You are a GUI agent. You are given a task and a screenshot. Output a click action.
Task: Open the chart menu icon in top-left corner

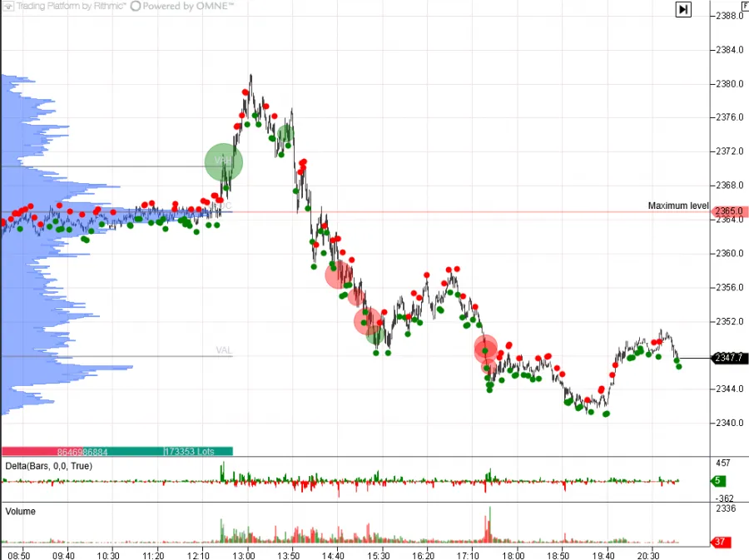(x=7, y=6)
